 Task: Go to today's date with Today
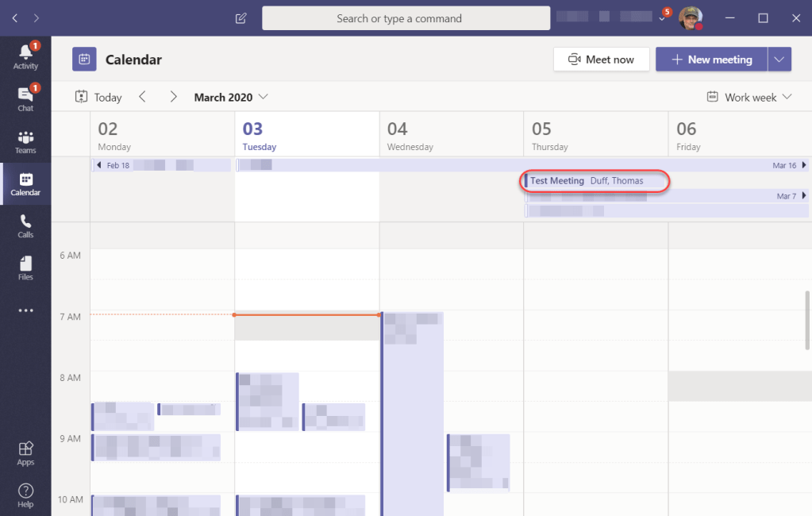tap(98, 96)
